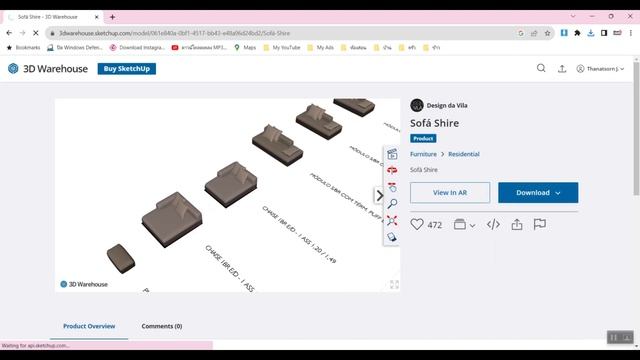Report the model with the flag icon
This screenshot has height=360, width=640.
[540, 224]
